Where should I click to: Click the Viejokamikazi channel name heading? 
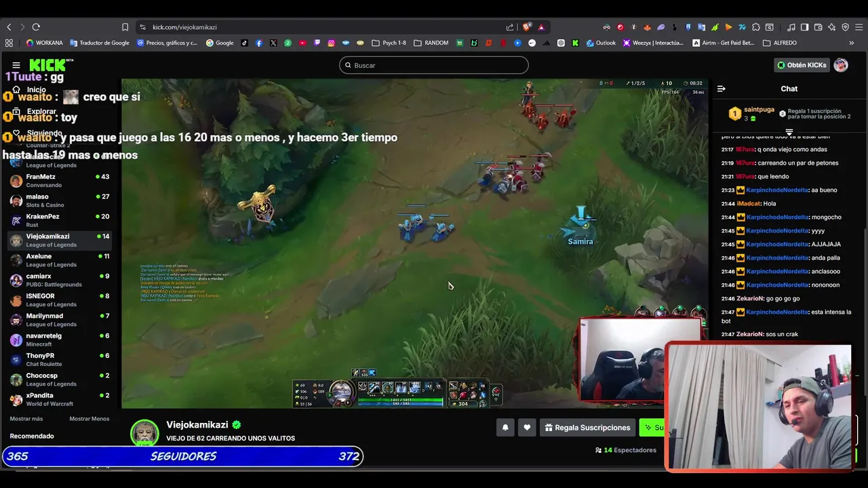click(x=197, y=425)
